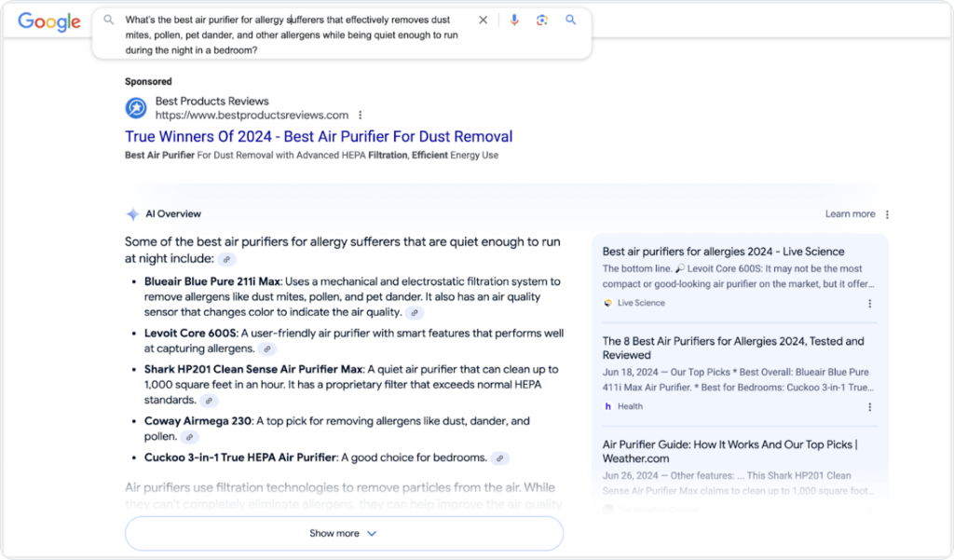
Task: Open Google Lens image search
Action: 542,20
